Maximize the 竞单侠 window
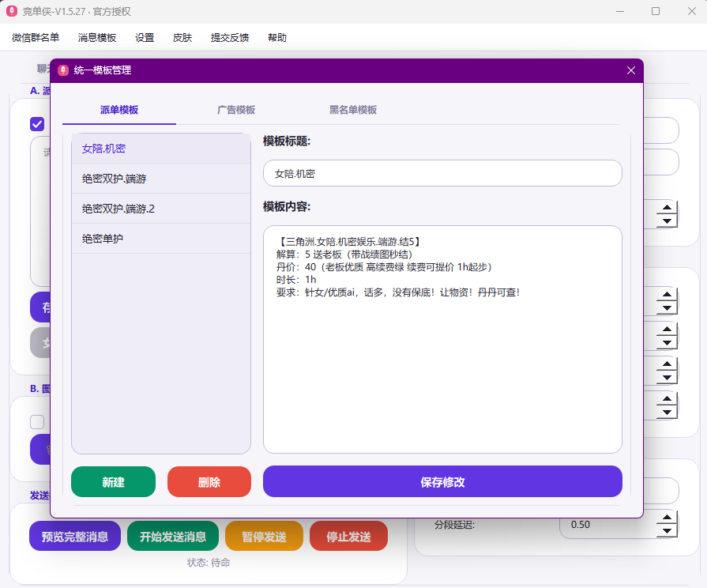Screen dimensions: 707x588 click(656, 11)
